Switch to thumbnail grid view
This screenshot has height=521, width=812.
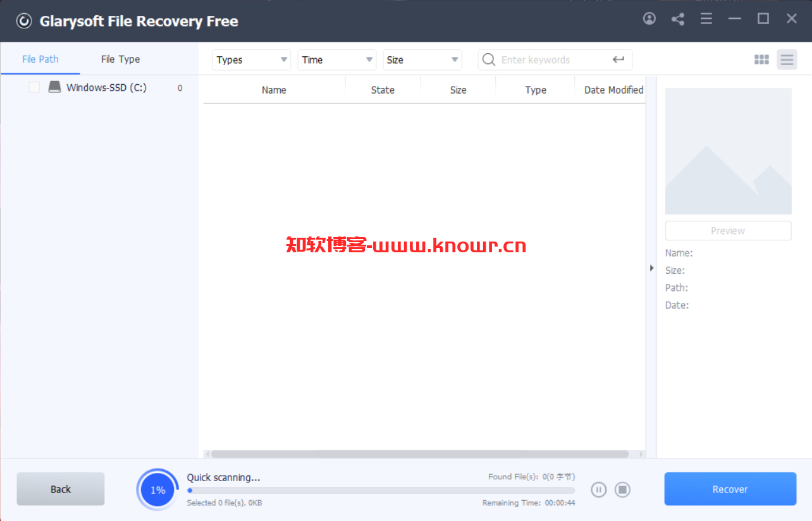tap(761, 59)
